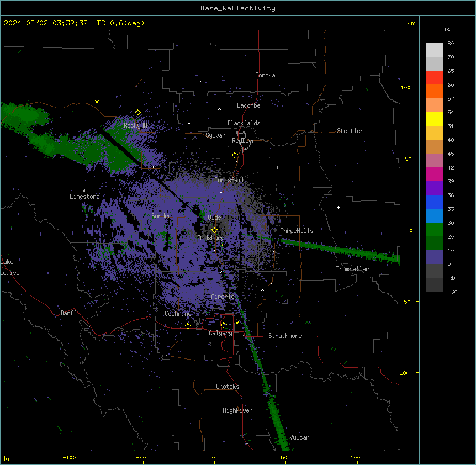The height and width of the screenshot is (465, 476).
Task: Select the Lacombe map label
Action: pos(248,105)
